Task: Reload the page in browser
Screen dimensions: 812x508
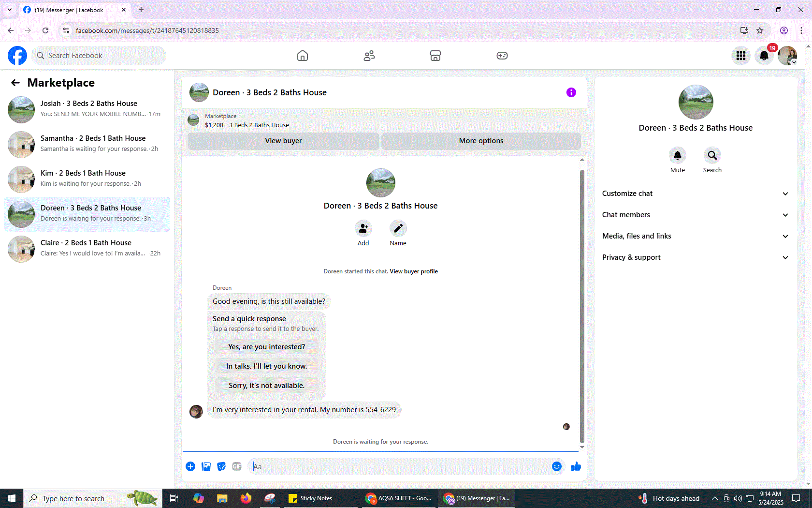Action: tap(45, 30)
